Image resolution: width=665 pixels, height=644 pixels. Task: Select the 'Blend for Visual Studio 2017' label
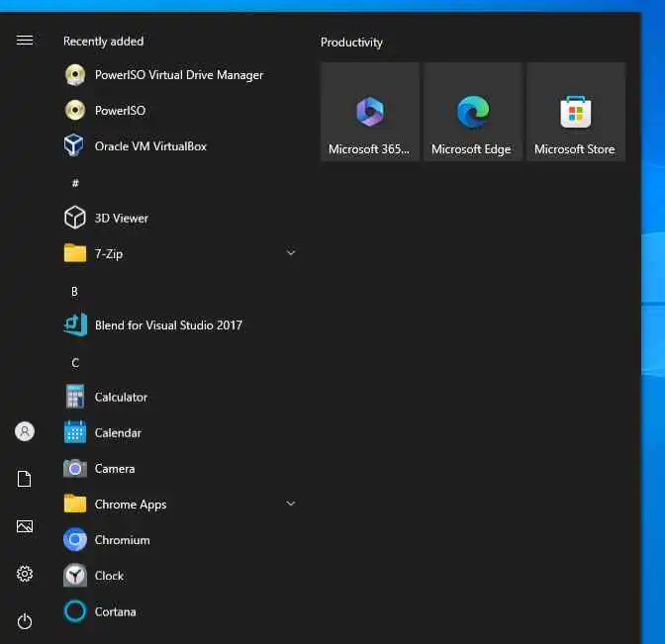click(x=168, y=325)
